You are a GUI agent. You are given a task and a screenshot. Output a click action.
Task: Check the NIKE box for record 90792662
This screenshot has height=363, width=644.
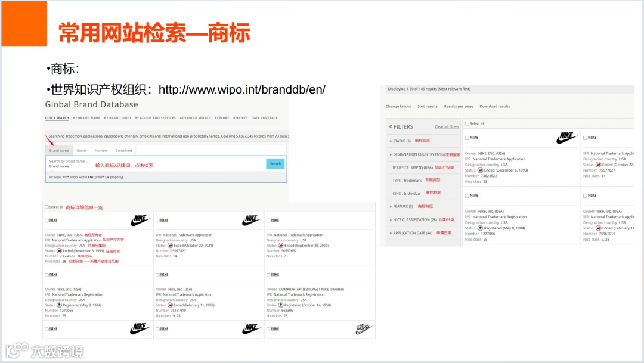click(x=268, y=221)
